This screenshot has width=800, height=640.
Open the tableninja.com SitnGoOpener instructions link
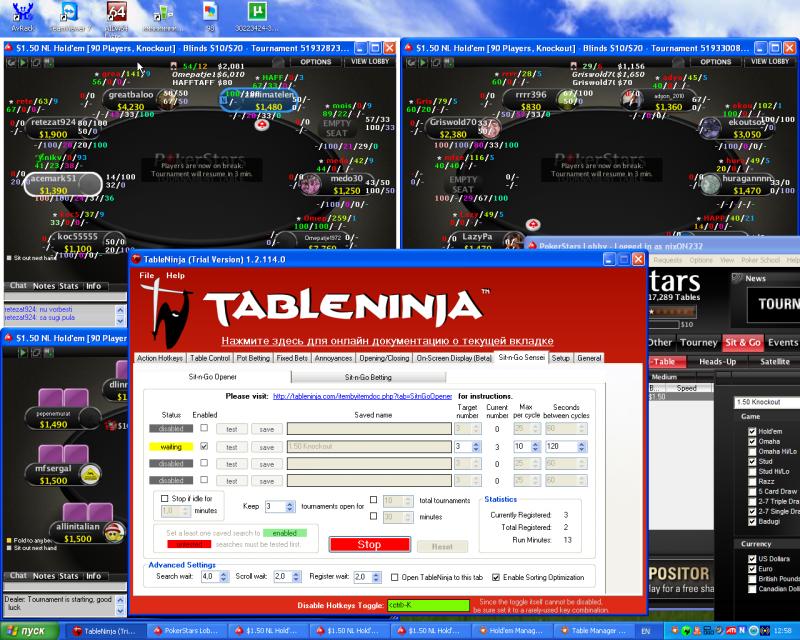[363, 396]
